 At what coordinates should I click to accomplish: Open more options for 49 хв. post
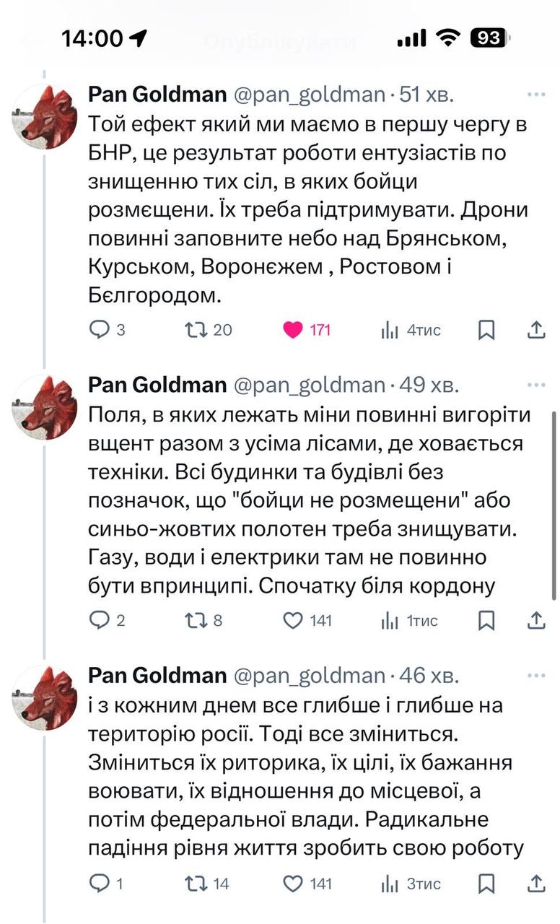[x=536, y=385]
